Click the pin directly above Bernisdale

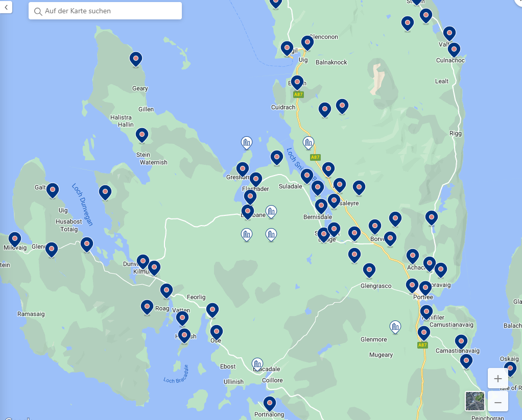[x=321, y=207]
